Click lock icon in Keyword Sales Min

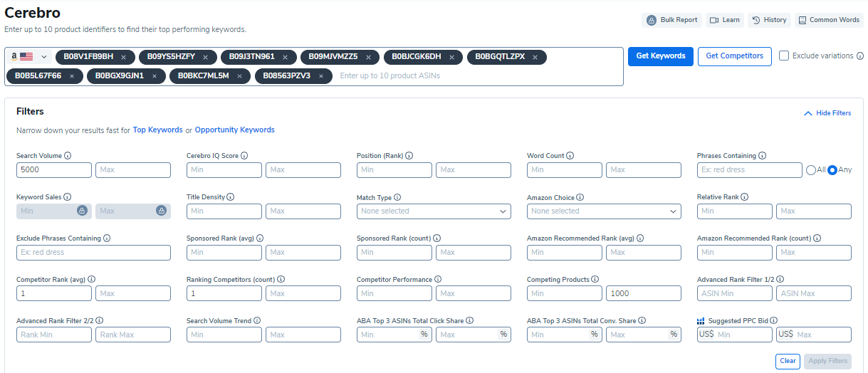point(82,211)
